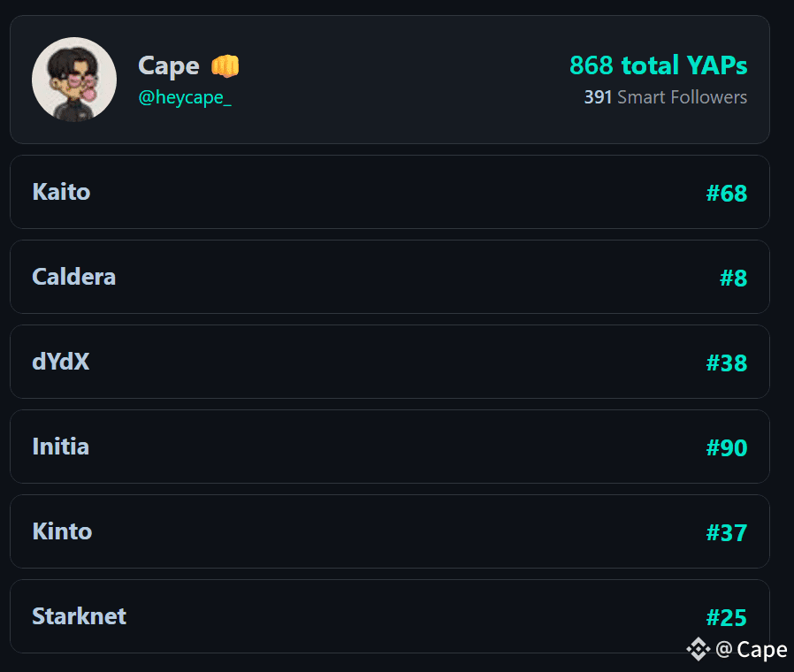Viewport: 794px width, 672px height.
Task: Click rank #90 next to Initia
Action: coord(726,447)
